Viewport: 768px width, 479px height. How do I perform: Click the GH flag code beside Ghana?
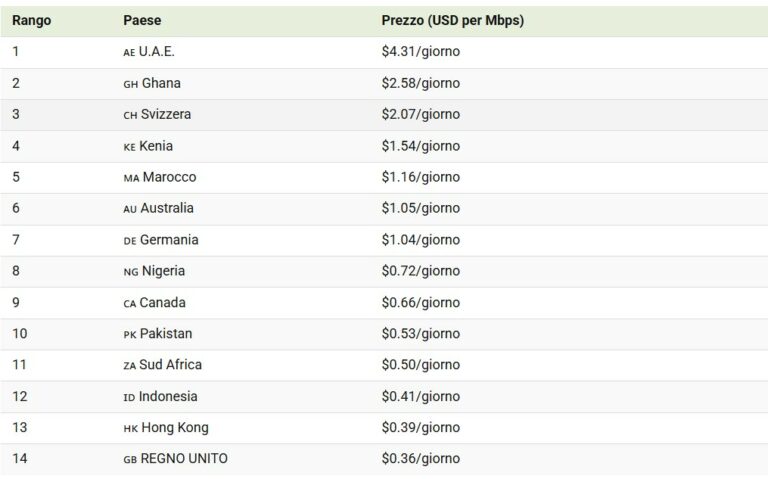point(130,84)
